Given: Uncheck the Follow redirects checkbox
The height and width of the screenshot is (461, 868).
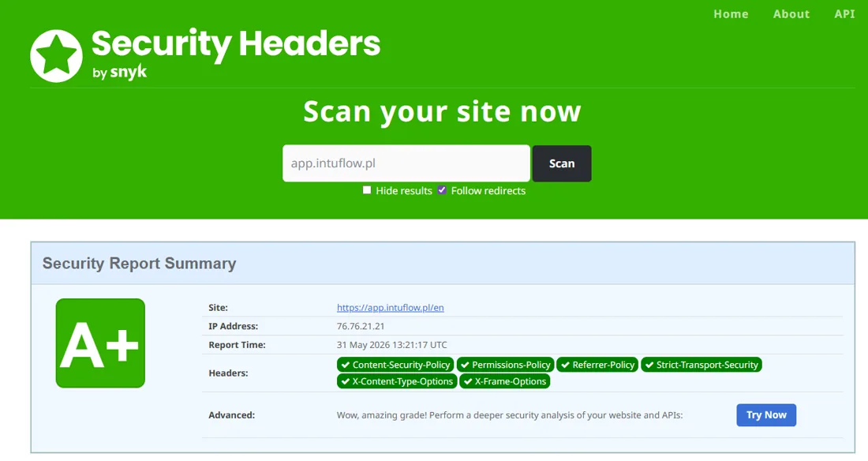Looking at the screenshot, I should 442,190.
